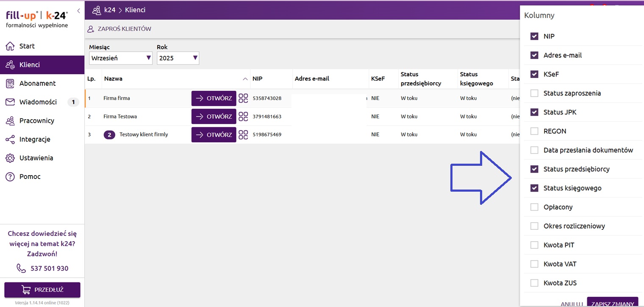This screenshot has width=644, height=307.
Task: Click OTWÓRZ button for Firma firma
Action: [214, 98]
